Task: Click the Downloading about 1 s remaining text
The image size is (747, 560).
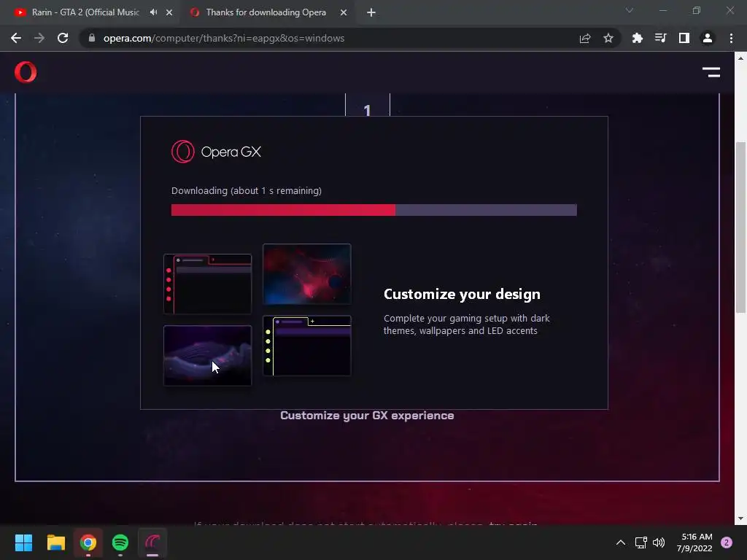Action: click(247, 190)
